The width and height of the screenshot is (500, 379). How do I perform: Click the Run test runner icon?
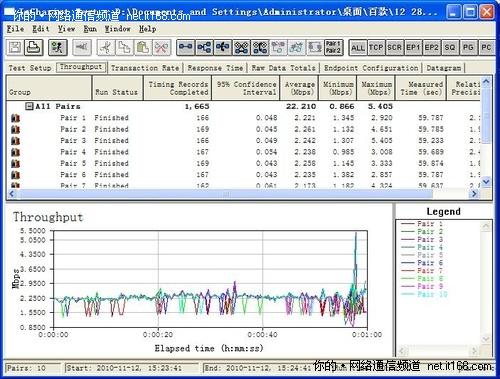(58, 47)
